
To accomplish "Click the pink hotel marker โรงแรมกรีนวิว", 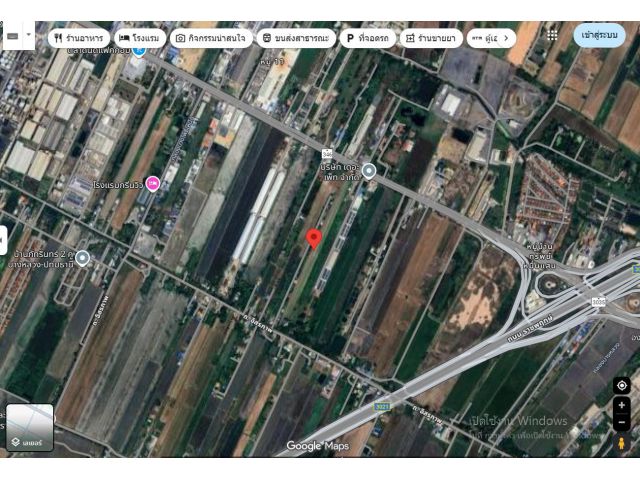I will tap(152, 183).
